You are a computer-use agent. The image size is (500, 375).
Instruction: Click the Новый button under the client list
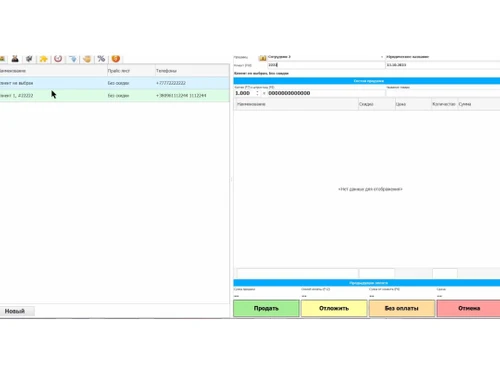coord(17,311)
